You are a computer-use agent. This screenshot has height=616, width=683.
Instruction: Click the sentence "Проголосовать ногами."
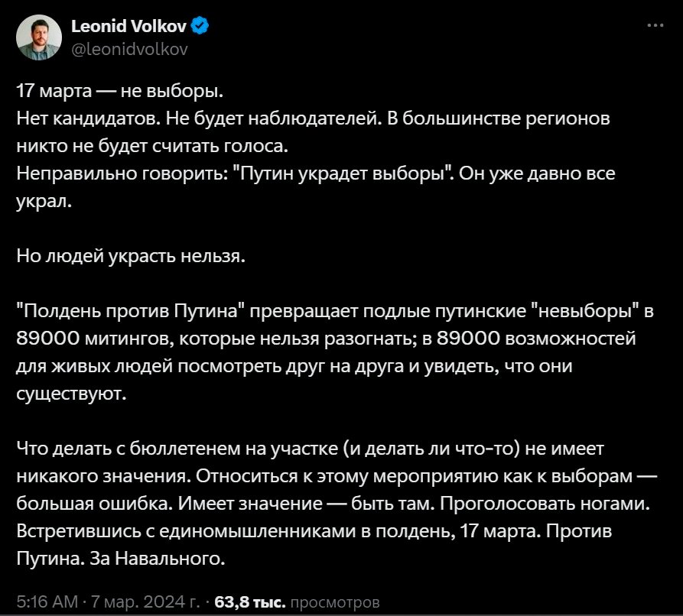pos(584,504)
